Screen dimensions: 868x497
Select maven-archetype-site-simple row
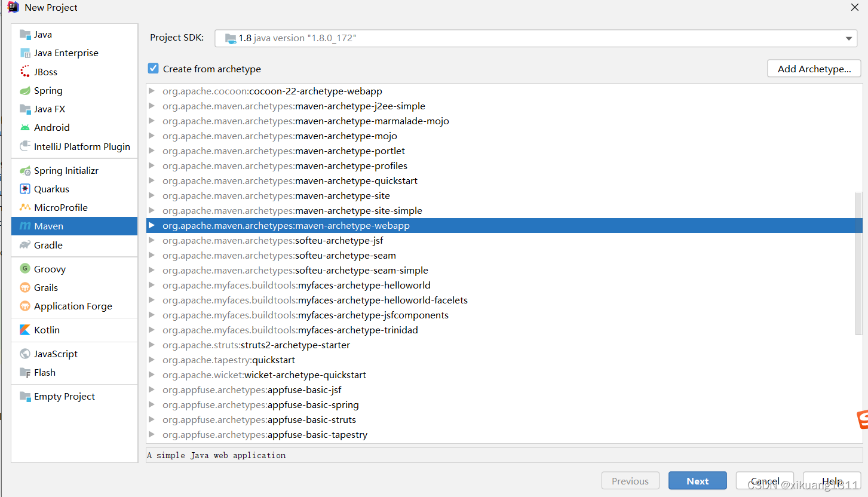tap(504, 211)
